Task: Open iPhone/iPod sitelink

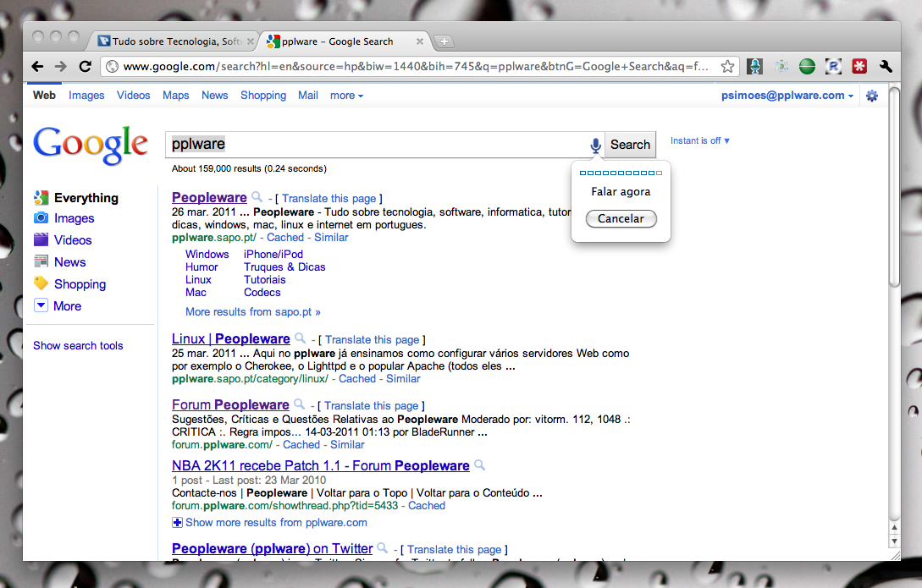Action: tap(273, 255)
